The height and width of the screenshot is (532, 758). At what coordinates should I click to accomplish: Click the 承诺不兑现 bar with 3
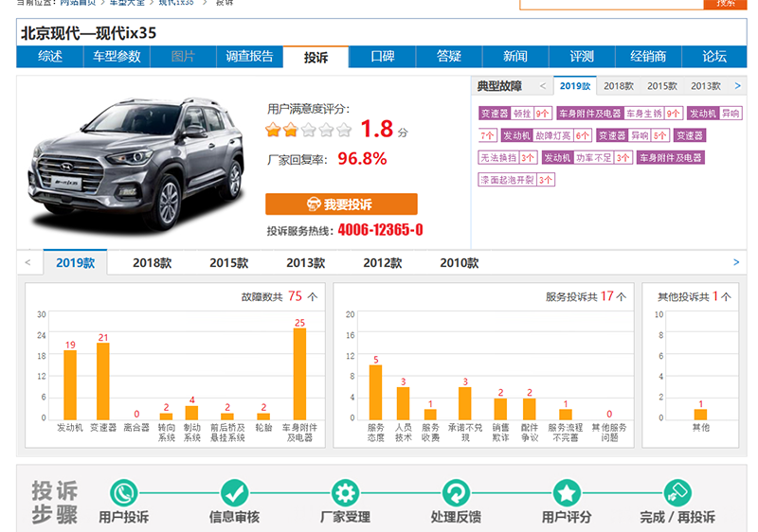pyautogui.click(x=465, y=403)
